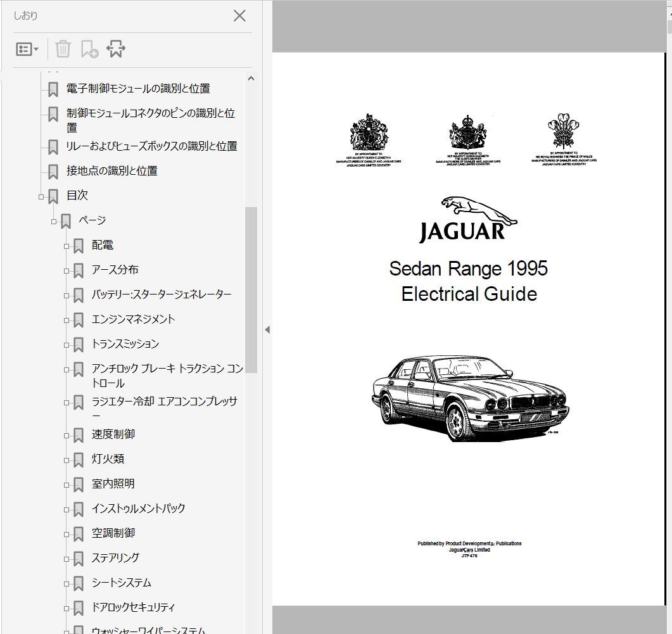672x634 pixels.
Task: Select the シートシステム bookmark
Action: tap(122, 583)
